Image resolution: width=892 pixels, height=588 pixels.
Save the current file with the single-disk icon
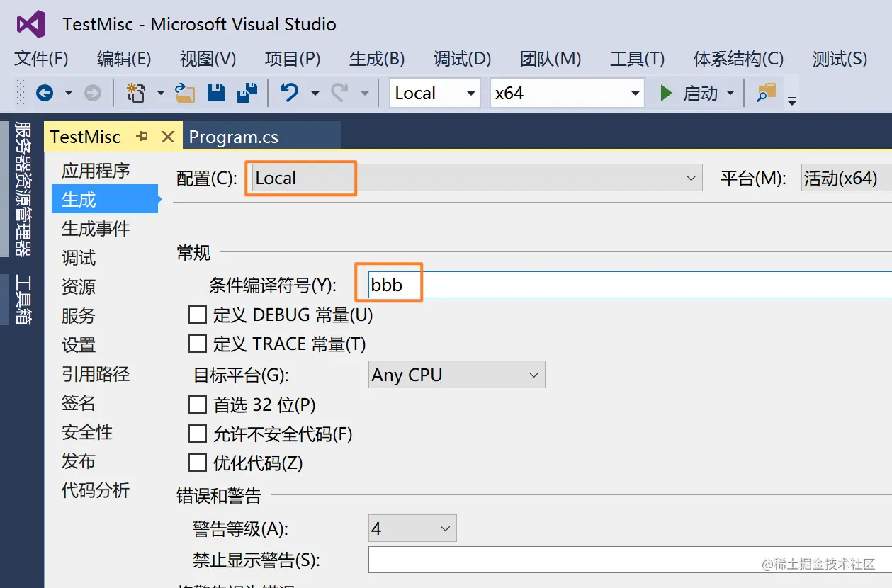pyautogui.click(x=216, y=93)
